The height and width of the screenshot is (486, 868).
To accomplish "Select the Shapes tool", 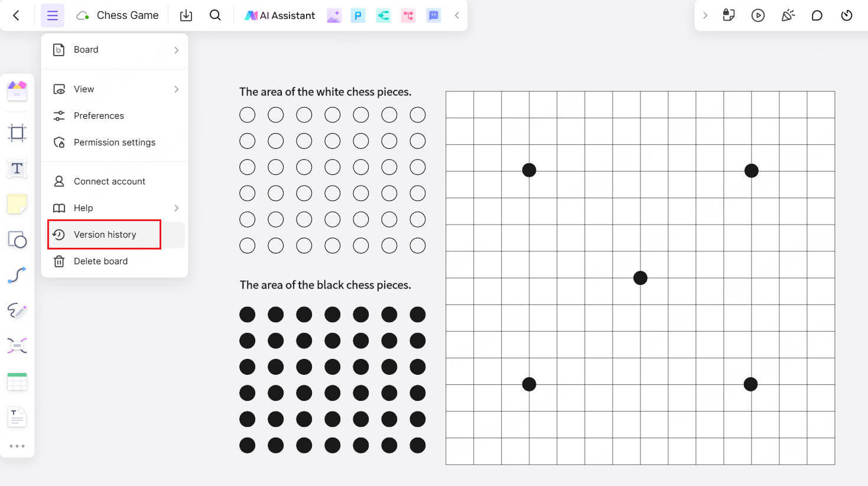I will (x=17, y=240).
